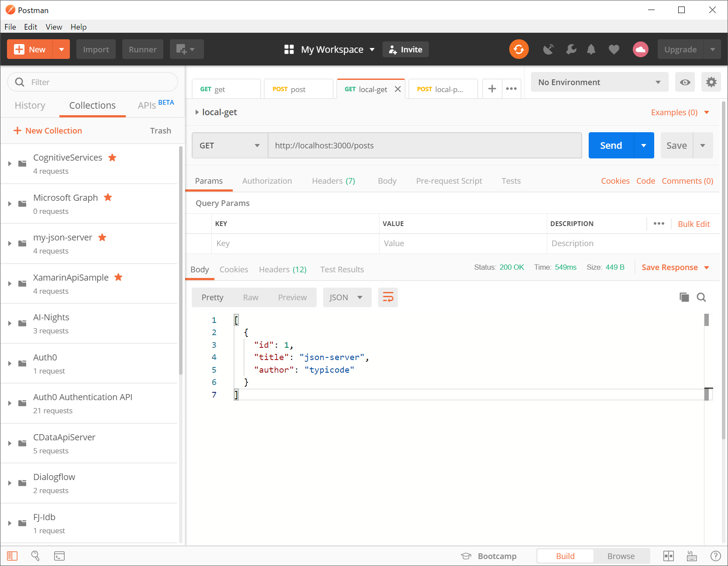Open the Test Results response tab

coord(342,269)
